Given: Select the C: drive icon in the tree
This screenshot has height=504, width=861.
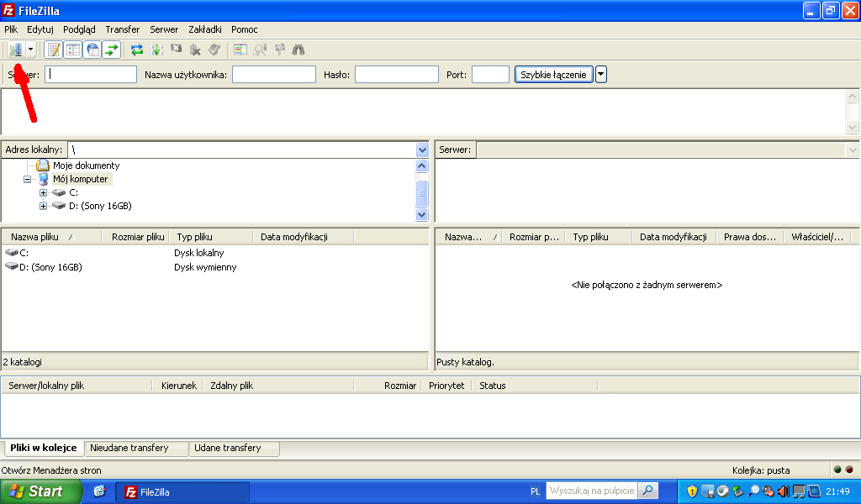Looking at the screenshot, I should 59,192.
